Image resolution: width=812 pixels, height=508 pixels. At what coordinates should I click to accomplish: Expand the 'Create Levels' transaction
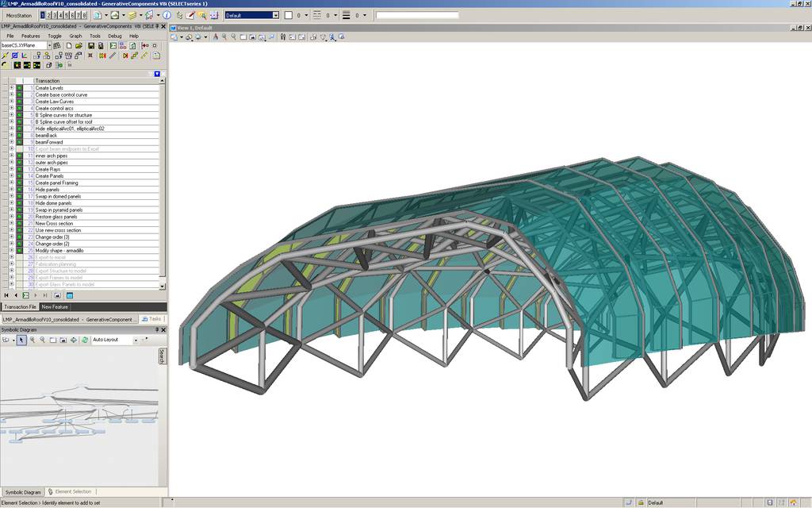pyautogui.click(x=12, y=88)
